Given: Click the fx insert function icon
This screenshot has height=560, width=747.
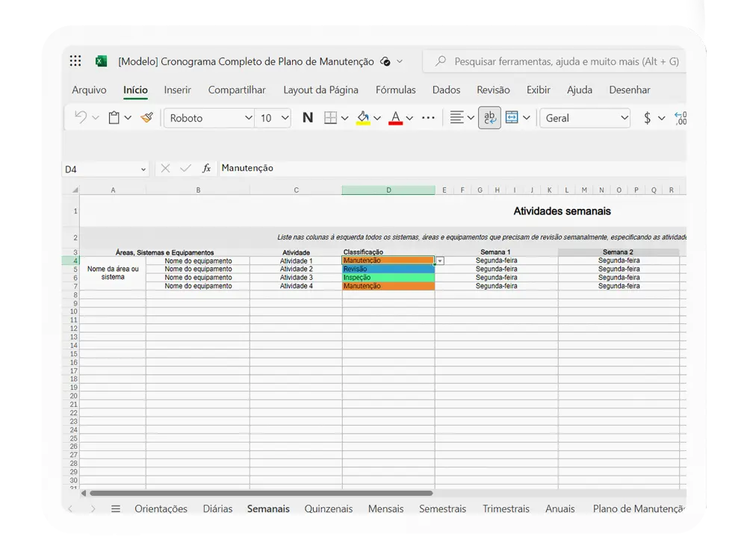Looking at the screenshot, I should pyautogui.click(x=206, y=169).
